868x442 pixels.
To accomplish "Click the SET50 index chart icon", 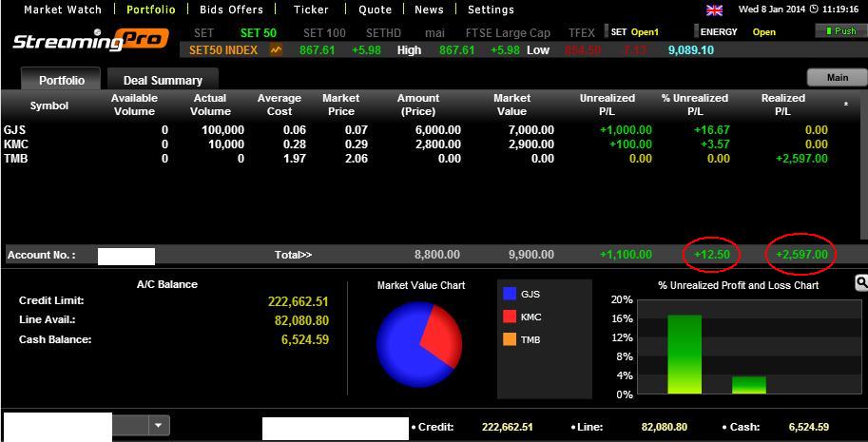I will click(x=276, y=50).
